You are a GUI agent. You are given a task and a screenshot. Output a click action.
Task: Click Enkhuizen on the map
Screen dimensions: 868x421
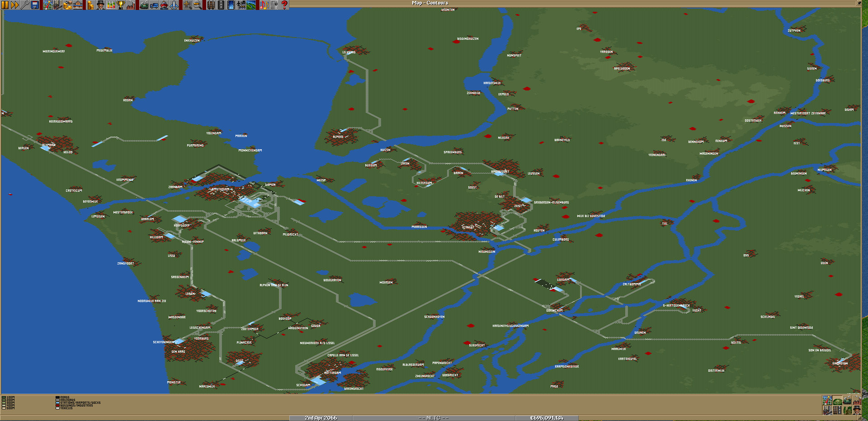click(x=192, y=41)
